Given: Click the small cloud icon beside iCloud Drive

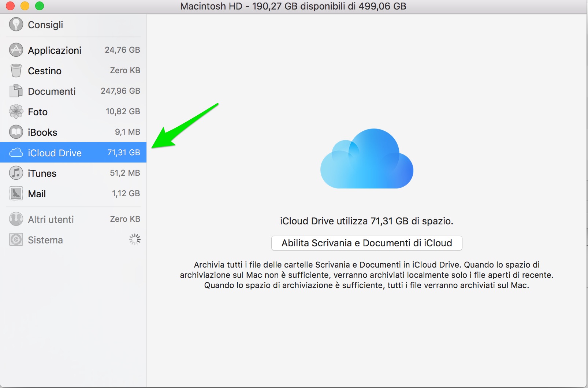Looking at the screenshot, I should point(16,153).
